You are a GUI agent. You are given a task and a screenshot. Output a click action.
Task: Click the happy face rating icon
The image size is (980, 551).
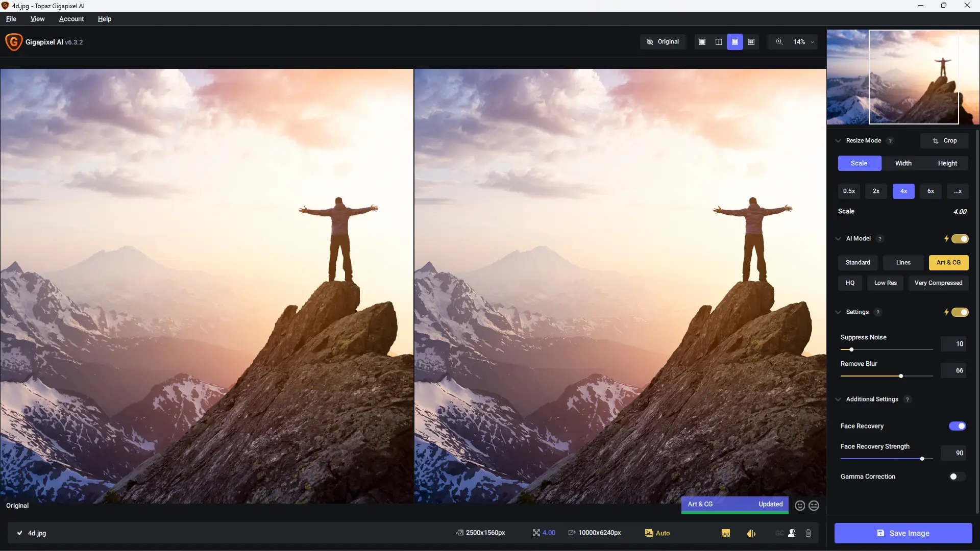pyautogui.click(x=800, y=505)
